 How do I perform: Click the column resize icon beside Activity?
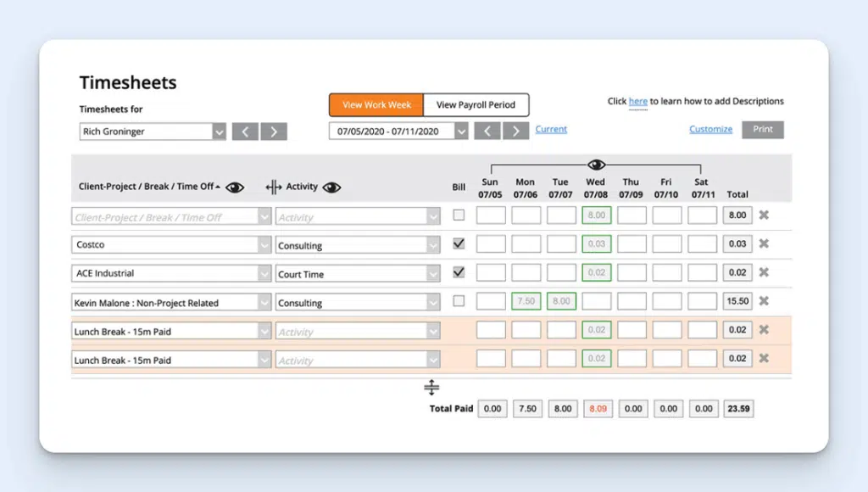(x=273, y=187)
